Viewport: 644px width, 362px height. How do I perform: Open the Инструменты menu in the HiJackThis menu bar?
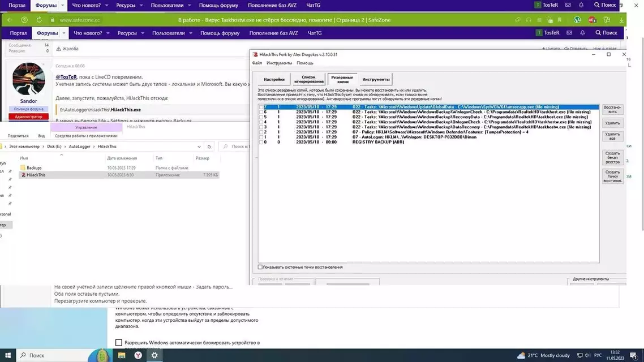[x=280, y=63]
